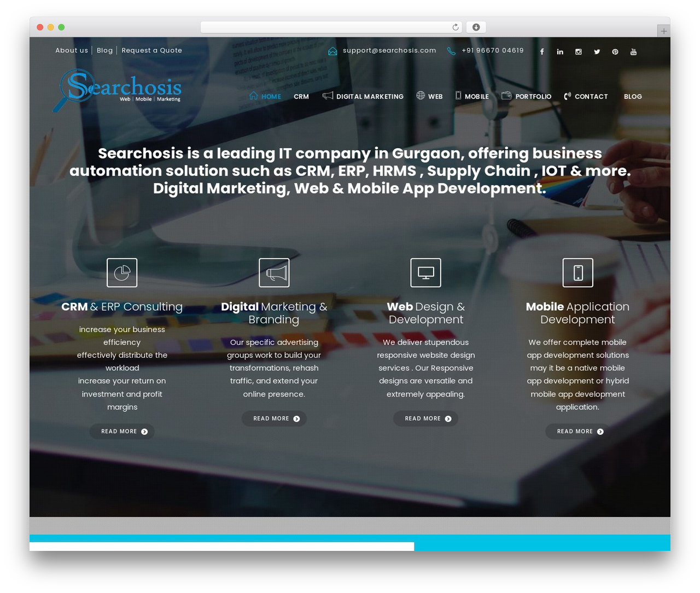The width and height of the screenshot is (700, 593).
Task: Visit the About us link
Action: (x=72, y=50)
